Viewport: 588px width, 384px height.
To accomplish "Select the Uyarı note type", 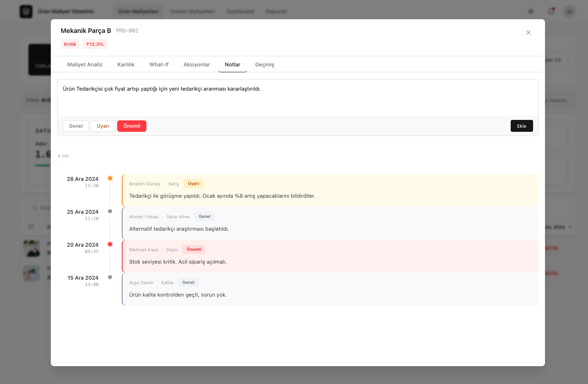I will (103, 126).
